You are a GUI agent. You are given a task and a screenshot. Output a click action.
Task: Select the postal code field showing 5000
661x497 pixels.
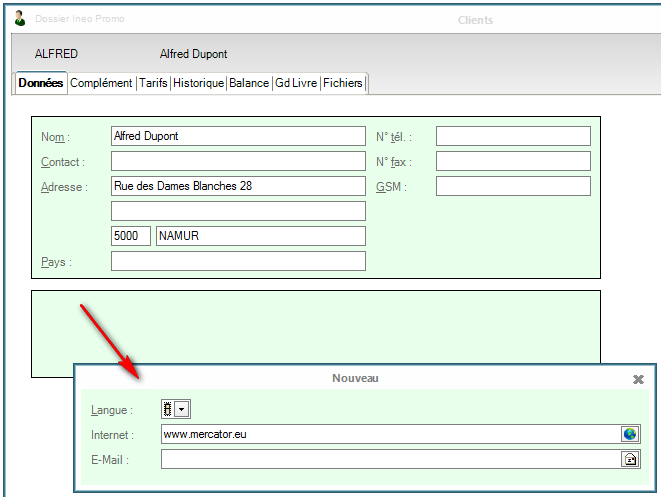[x=130, y=236]
